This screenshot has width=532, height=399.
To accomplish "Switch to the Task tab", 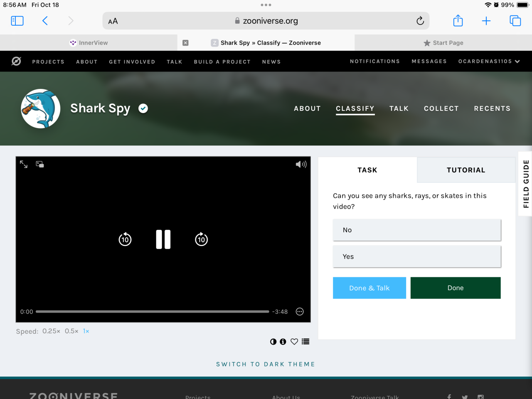I will (367, 170).
